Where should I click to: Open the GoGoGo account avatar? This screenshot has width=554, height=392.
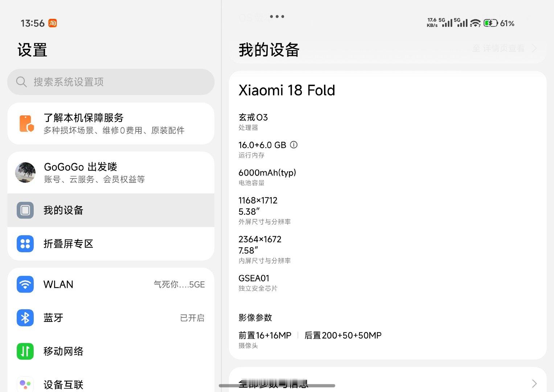tap(25, 172)
